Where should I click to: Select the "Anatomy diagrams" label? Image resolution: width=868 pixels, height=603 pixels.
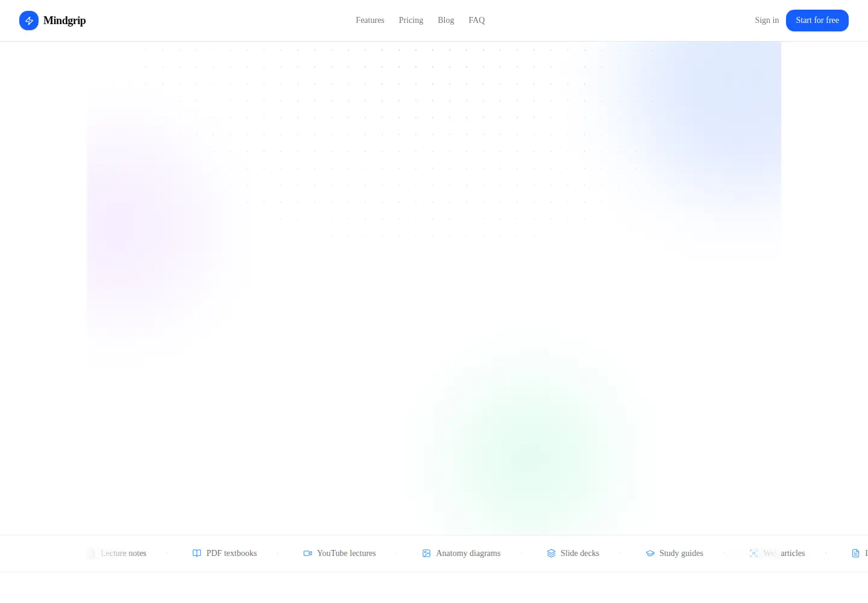468,554
